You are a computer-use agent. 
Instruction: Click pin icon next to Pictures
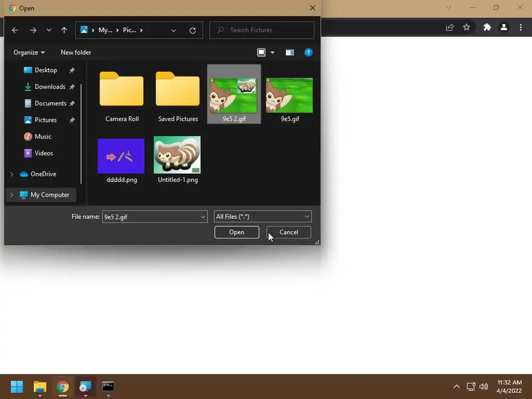[72, 120]
